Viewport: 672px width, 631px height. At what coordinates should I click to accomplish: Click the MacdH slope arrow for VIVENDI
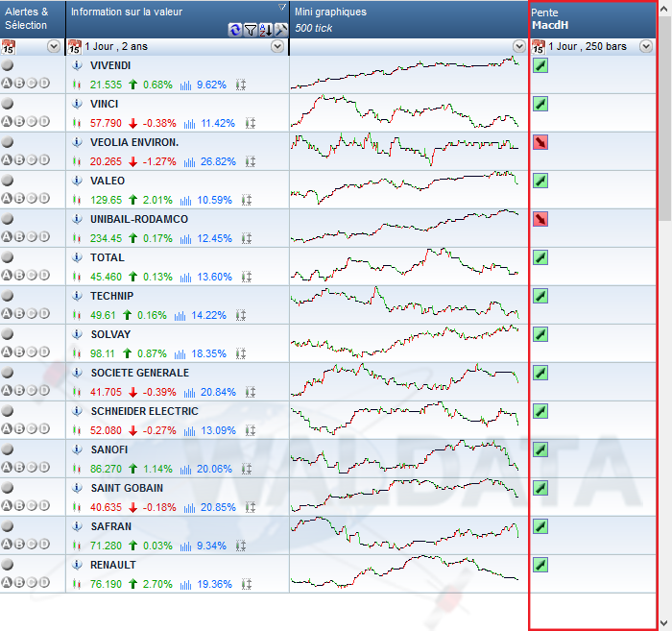click(540, 65)
